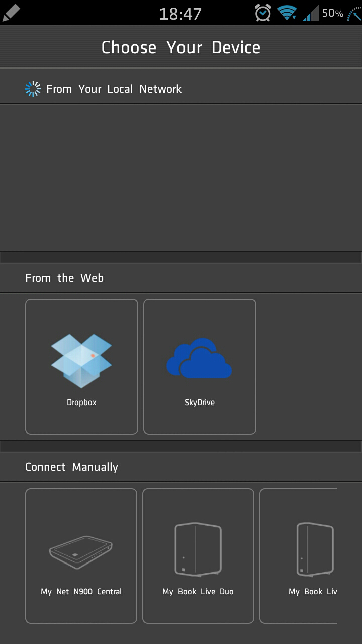Choose the SkyDrive cloud tile
This screenshot has width=362, height=644.
[200, 367]
